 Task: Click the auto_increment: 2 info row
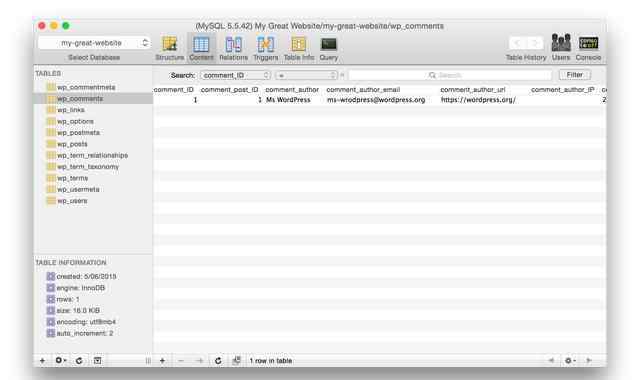coord(80,333)
